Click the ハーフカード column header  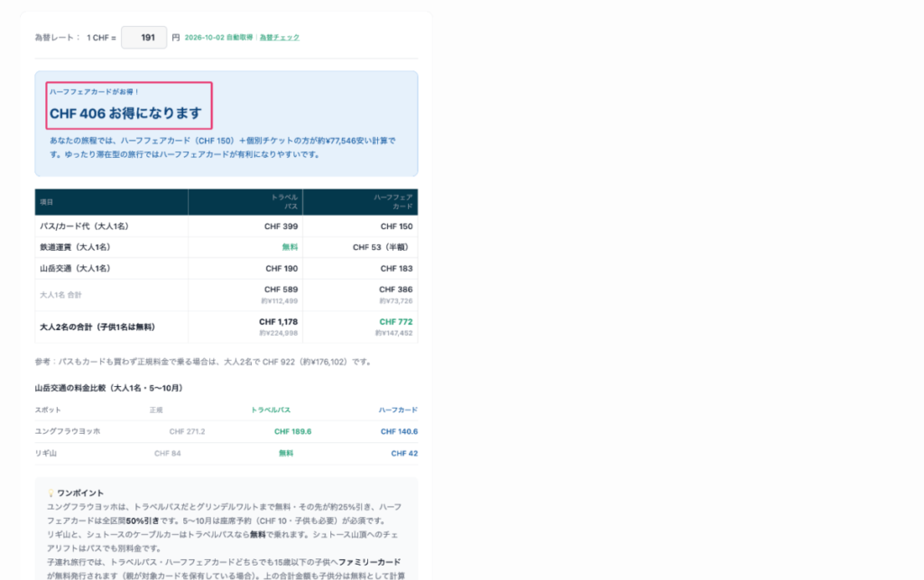tap(398, 410)
